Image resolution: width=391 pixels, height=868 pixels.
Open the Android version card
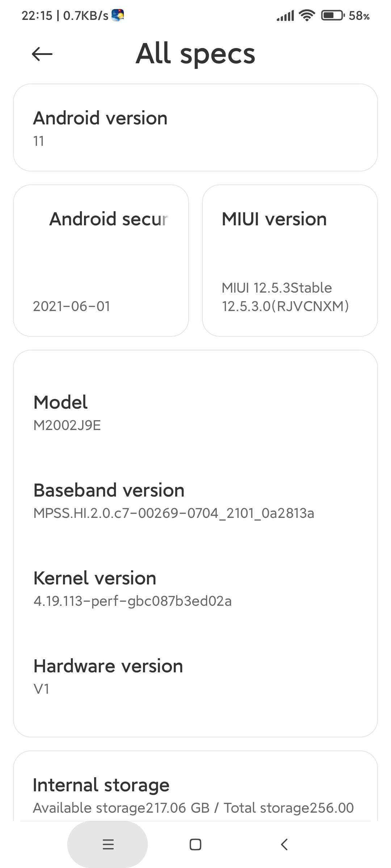pyautogui.click(x=195, y=127)
